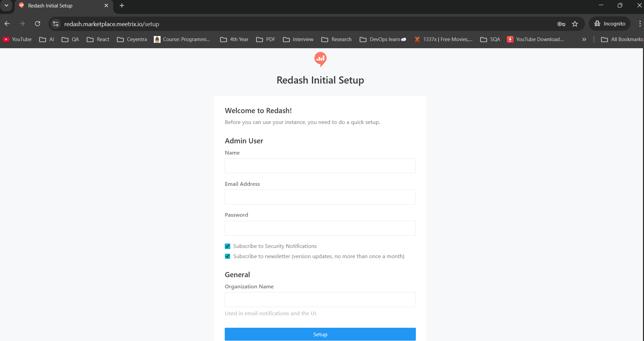This screenshot has height=341, width=644.
Task: Open the Research bookmarks folder
Action: coord(336,39)
